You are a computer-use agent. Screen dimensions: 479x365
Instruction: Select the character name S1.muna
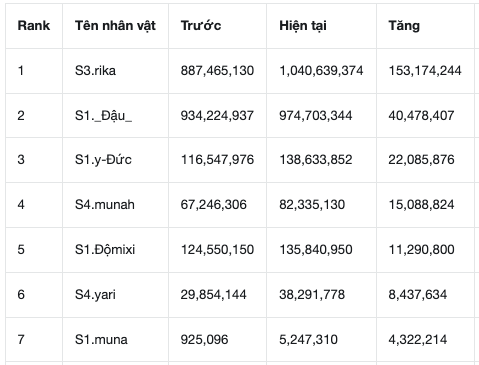[x=101, y=340]
